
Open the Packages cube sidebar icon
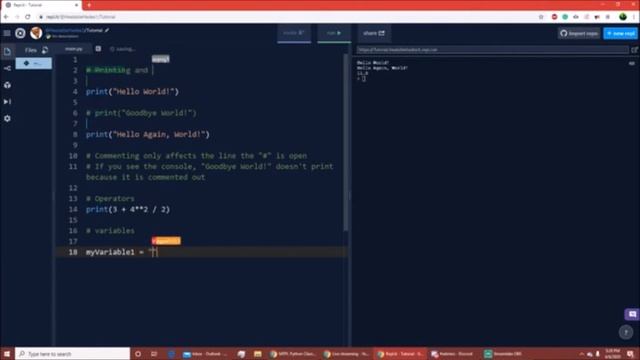(7, 85)
